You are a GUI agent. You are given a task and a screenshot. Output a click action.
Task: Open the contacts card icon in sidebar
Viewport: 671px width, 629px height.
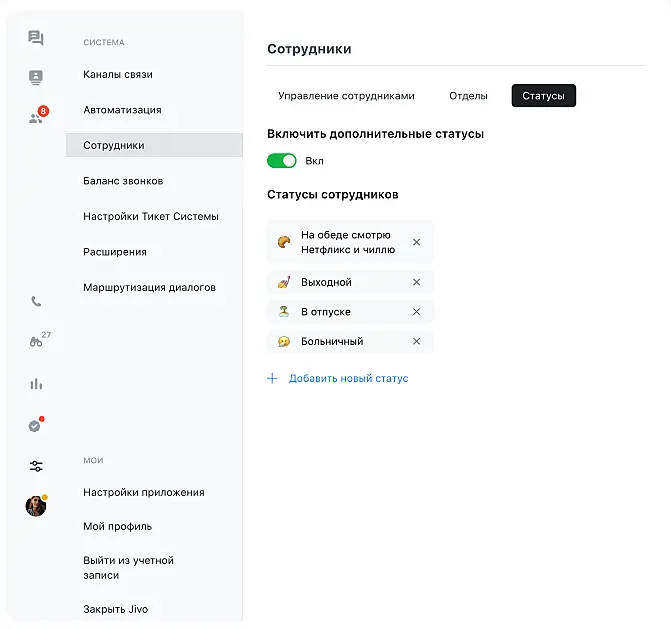click(36, 77)
